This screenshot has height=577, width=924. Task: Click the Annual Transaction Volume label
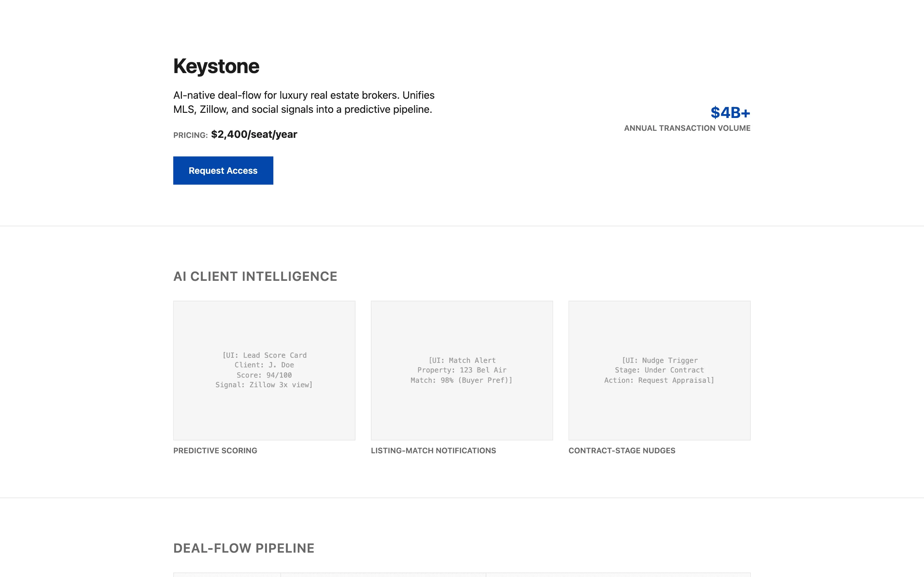(x=687, y=128)
